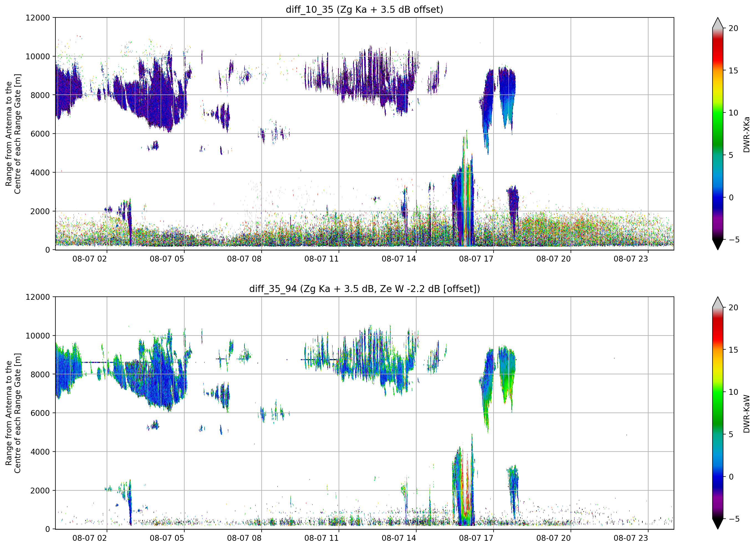Click top colorbar tick label 20
756x548 pixels.
[733, 28]
